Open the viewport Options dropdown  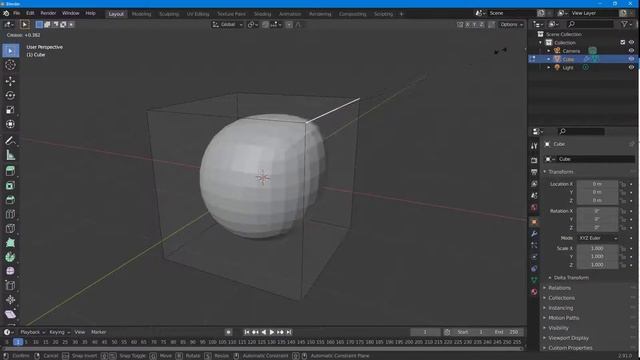[x=511, y=24]
